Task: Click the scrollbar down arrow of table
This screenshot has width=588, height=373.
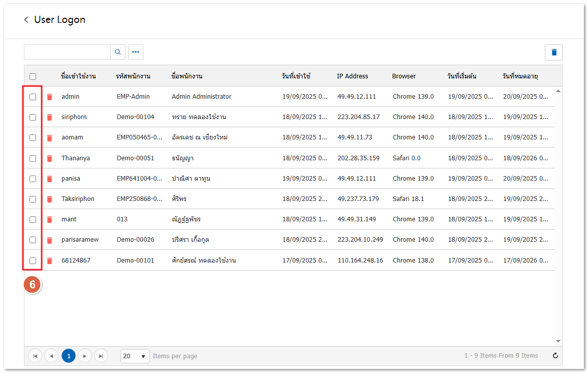Action: click(x=558, y=341)
